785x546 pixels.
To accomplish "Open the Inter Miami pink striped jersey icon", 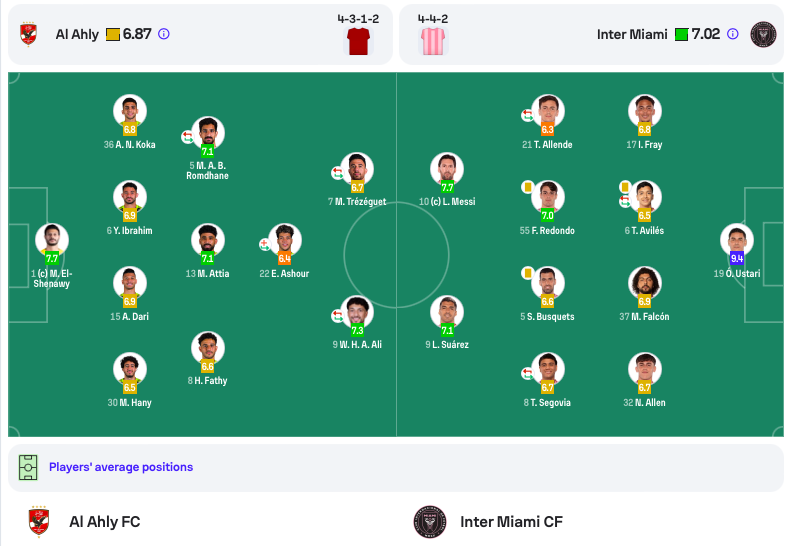I will (x=433, y=41).
